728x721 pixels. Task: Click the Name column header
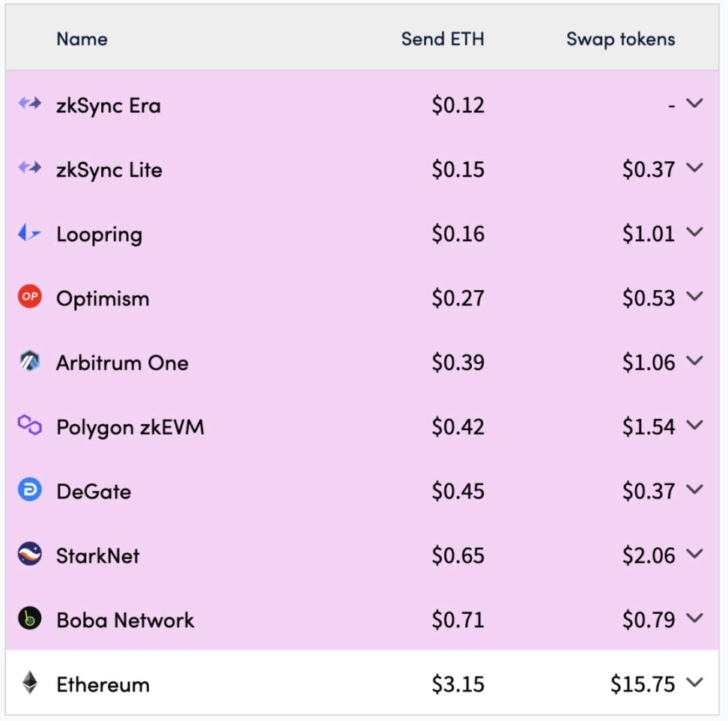[x=82, y=39]
